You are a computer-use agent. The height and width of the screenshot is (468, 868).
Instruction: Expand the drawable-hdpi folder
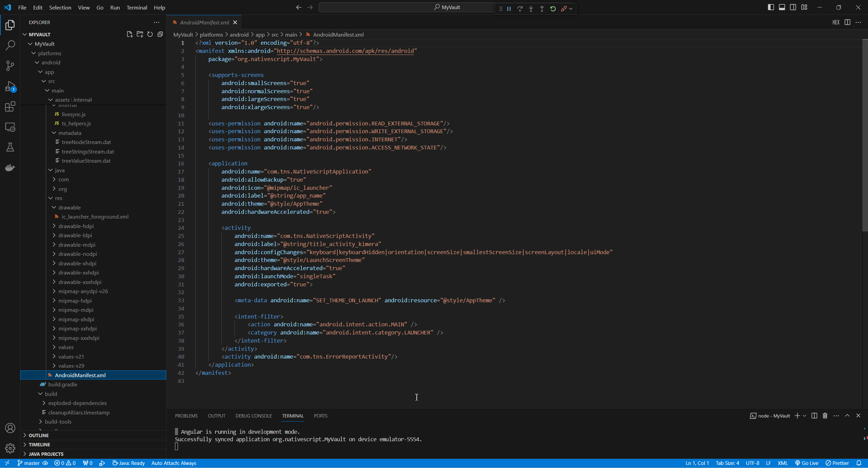pos(76,226)
